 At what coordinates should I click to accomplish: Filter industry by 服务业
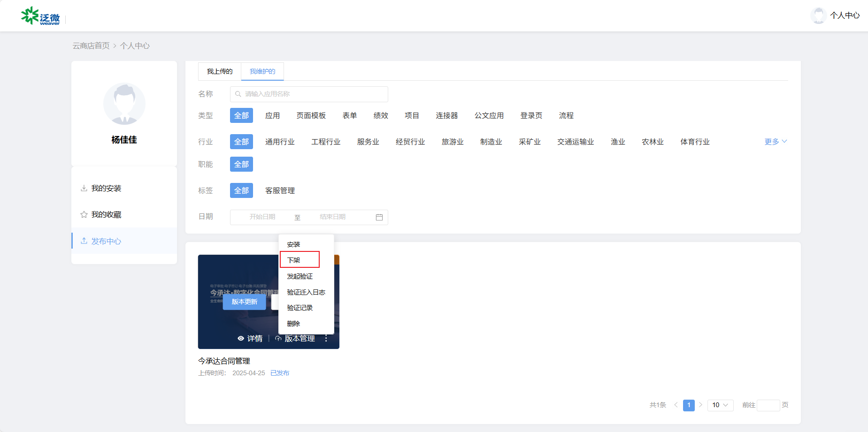pos(368,142)
